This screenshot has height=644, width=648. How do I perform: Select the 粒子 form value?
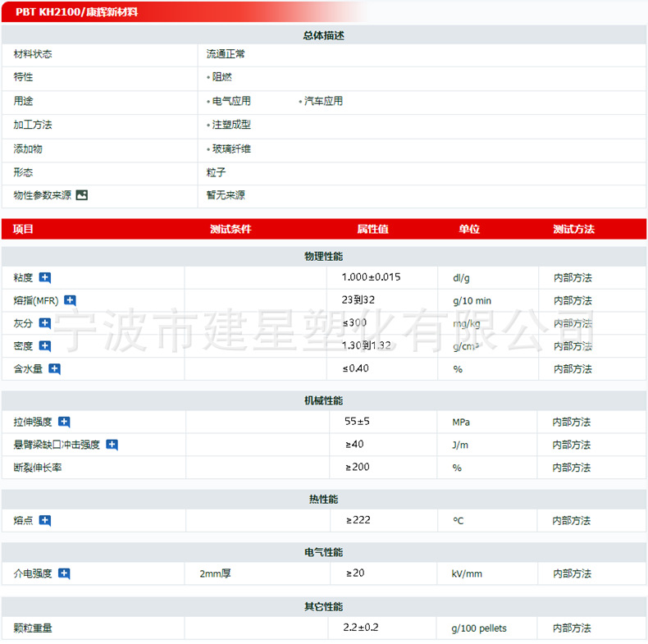click(217, 172)
